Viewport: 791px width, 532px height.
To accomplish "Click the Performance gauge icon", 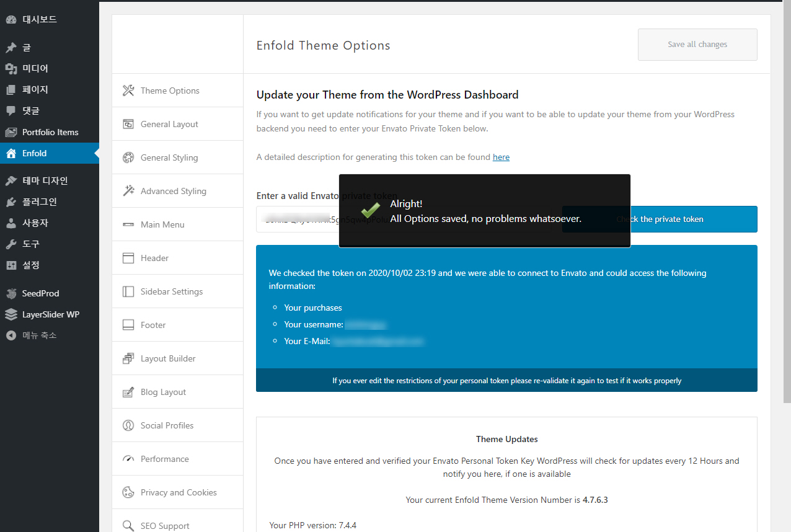I will coord(128,459).
